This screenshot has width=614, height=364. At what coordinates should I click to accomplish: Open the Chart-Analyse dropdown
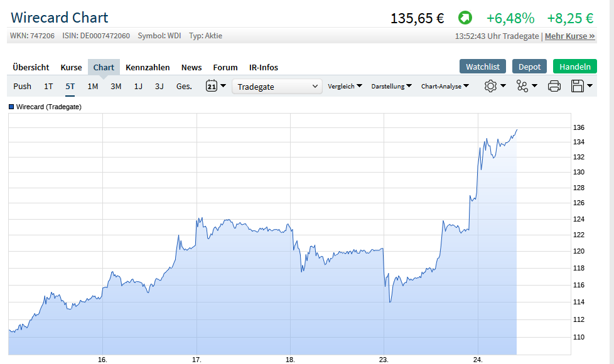click(445, 86)
